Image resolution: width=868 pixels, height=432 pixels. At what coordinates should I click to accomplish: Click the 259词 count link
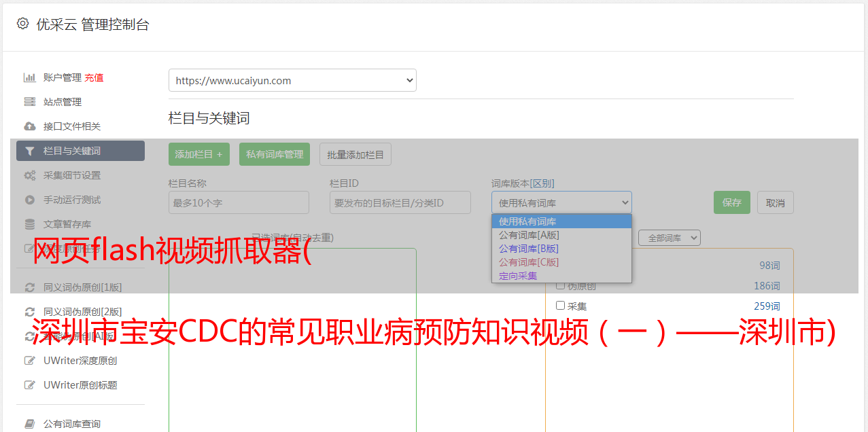[767, 306]
